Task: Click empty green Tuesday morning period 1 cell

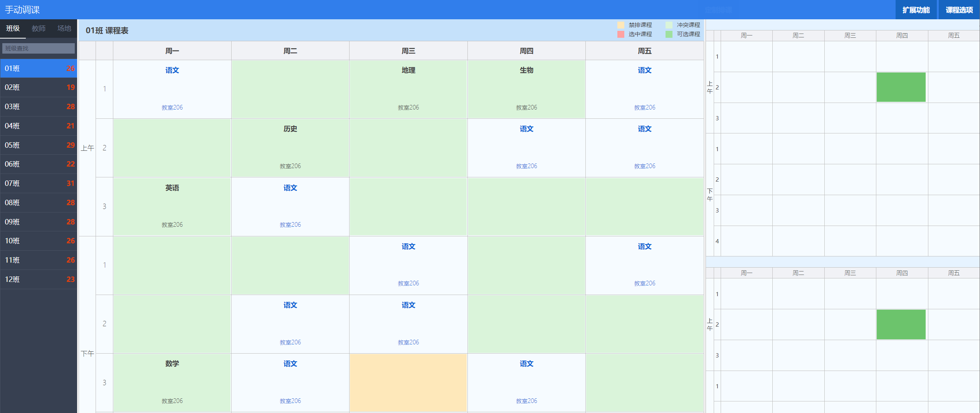Action: point(290,89)
